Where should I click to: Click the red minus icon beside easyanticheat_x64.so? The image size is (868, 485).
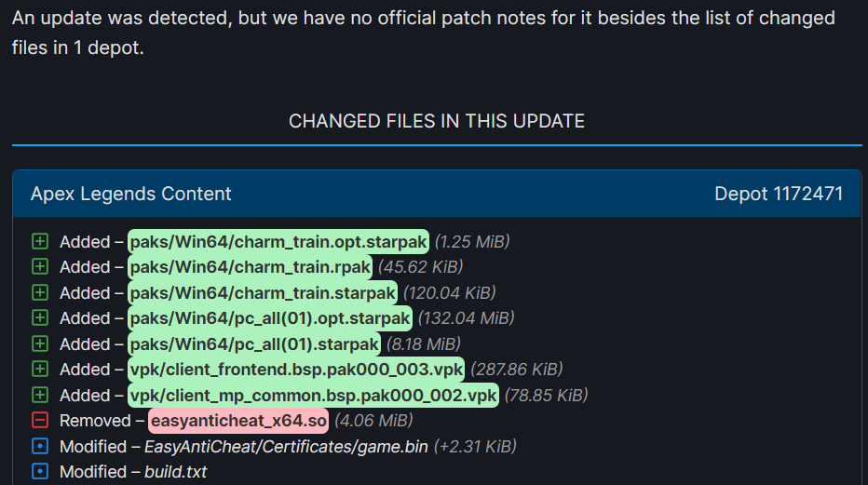pos(39,421)
